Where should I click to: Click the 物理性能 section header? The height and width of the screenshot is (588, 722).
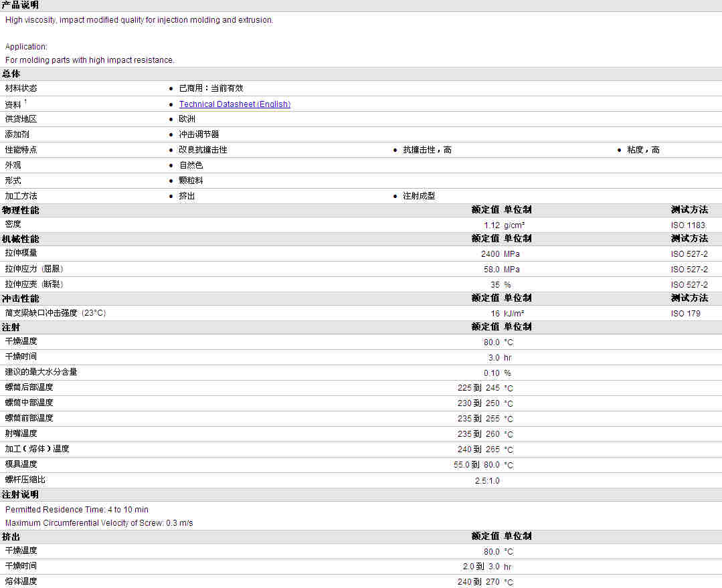pyautogui.click(x=20, y=210)
